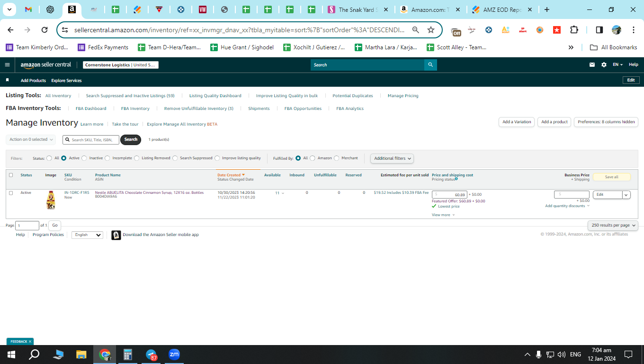Screen dimensions: 644x364
Task: Open File Explorer from the taskbar
Action: tap(81, 355)
